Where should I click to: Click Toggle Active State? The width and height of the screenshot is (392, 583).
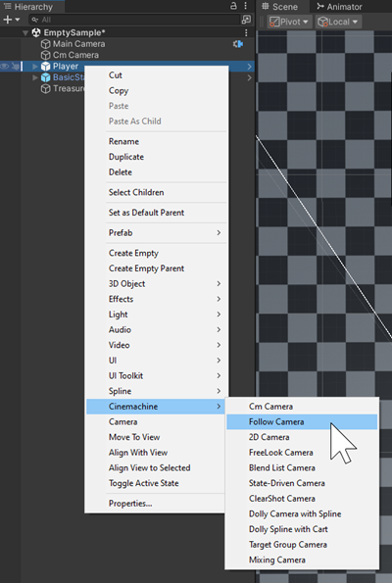157,483
